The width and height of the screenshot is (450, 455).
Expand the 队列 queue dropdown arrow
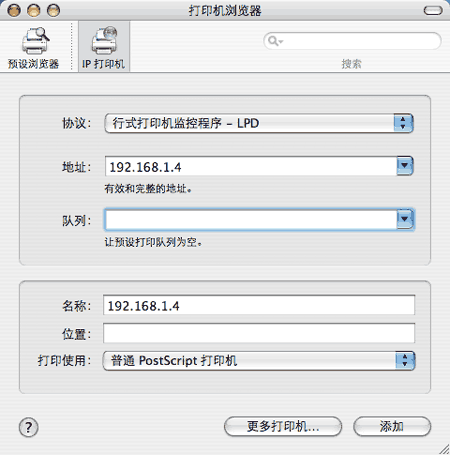pos(405,219)
